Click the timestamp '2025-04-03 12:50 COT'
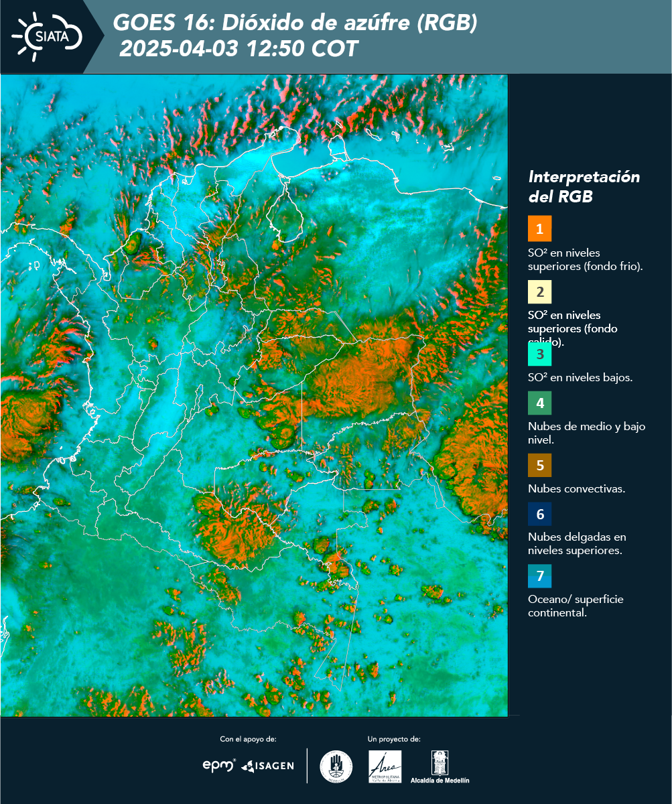 (239, 49)
